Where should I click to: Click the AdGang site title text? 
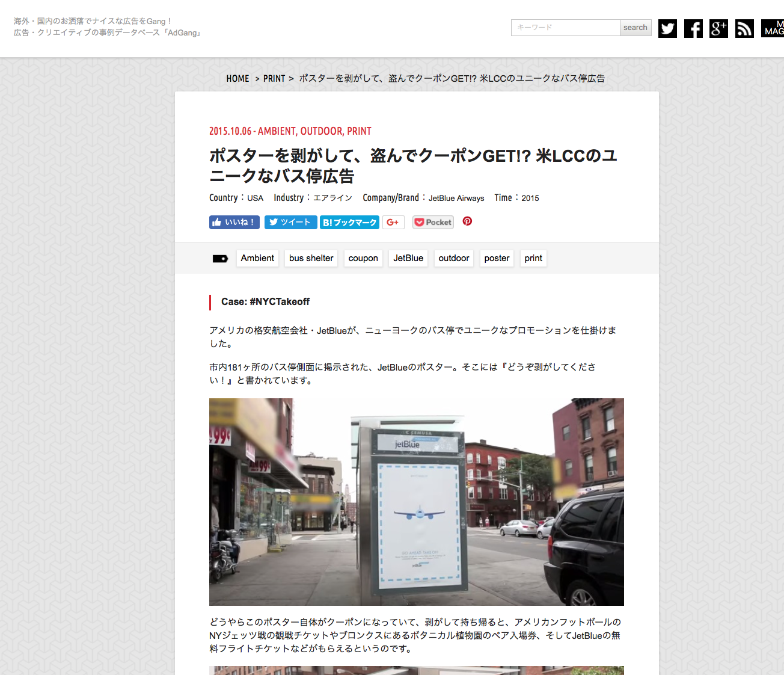tap(108, 27)
